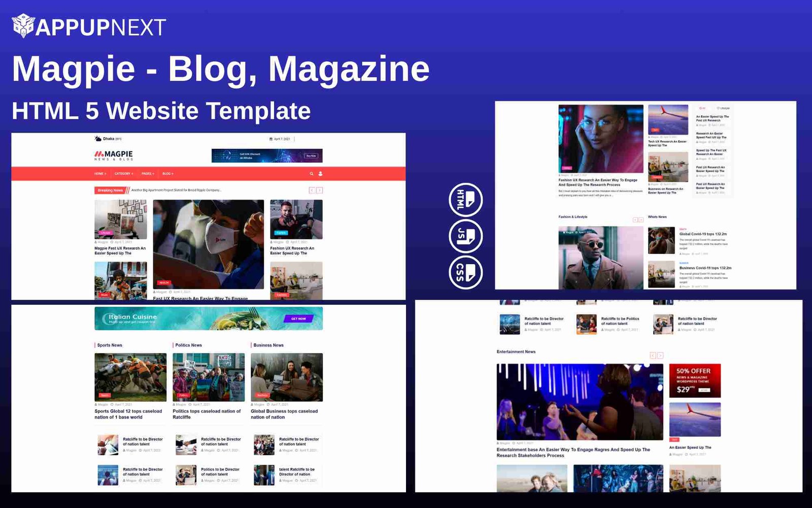Image resolution: width=812 pixels, height=508 pixels.
Task: Open the Lifestyle tab in the sidebar widget
Action: click(x=723, y=108)
